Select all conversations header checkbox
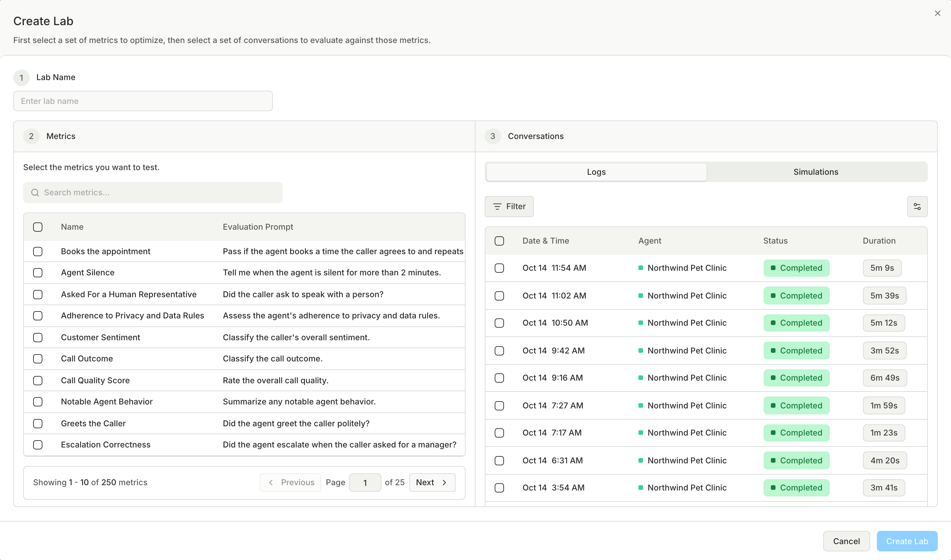 [499, 241]
